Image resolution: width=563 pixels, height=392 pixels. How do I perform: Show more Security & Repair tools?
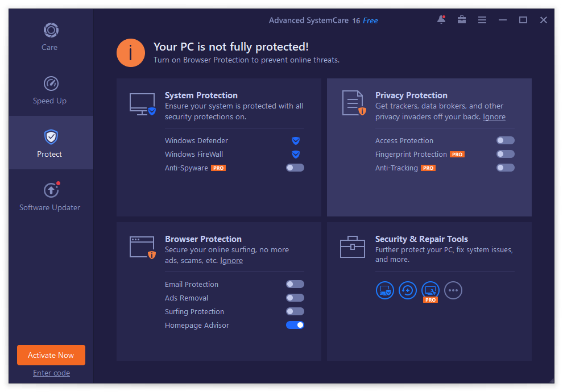tap(453, 290)
